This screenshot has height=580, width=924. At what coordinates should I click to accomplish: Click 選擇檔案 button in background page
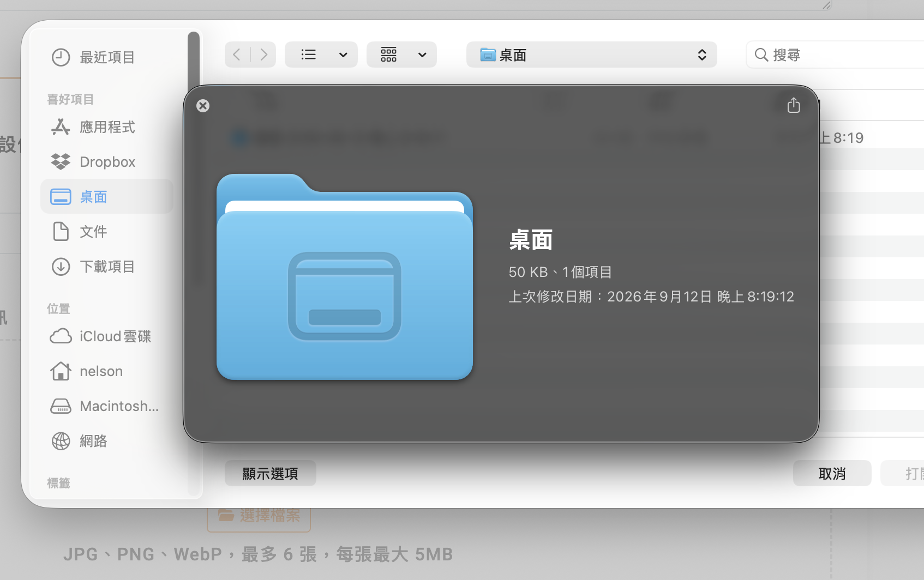point(259,515)
